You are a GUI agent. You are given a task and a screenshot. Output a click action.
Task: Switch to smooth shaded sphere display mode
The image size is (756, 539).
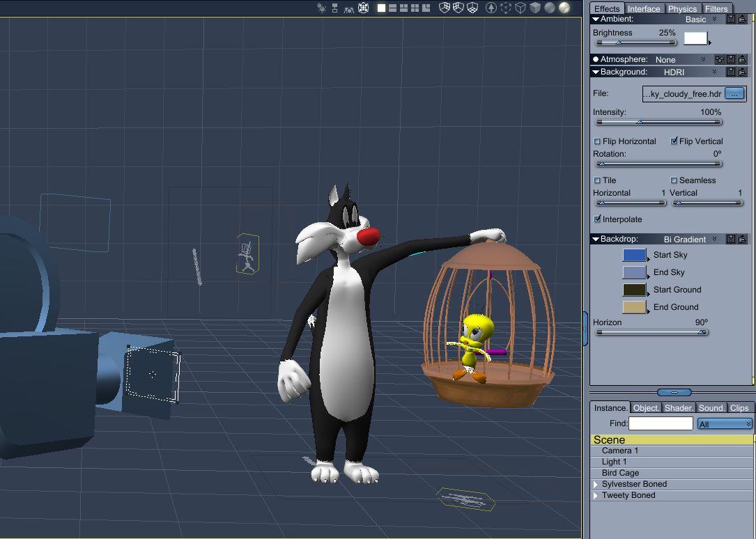point(550,8)
